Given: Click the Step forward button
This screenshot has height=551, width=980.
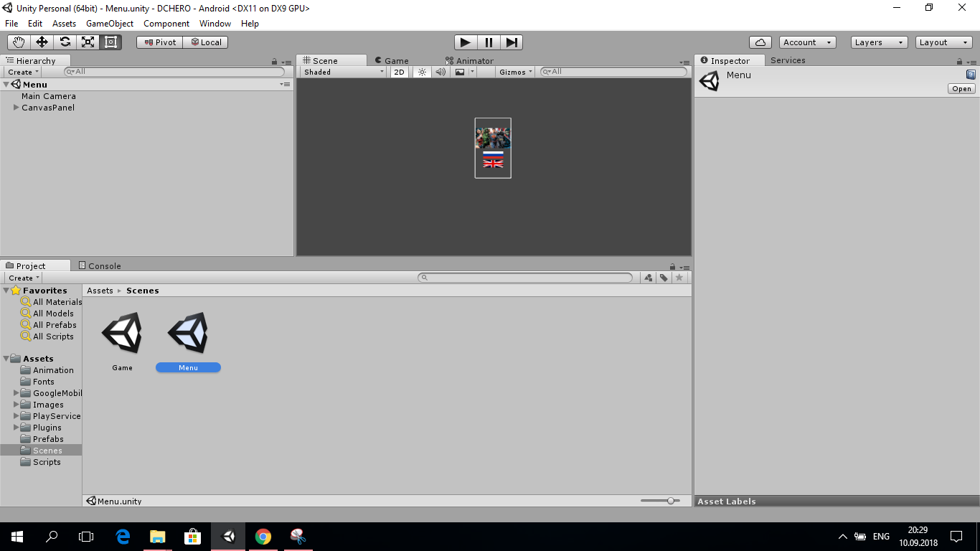Looking at the screenshot, I should 512,42.
